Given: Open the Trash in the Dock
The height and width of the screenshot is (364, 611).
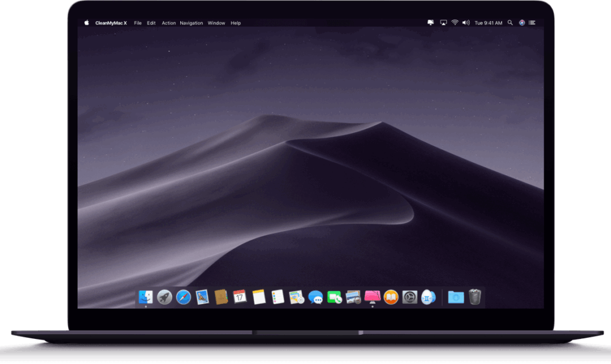Looking at the screenshot, I should pyautogui.click(x=475, y=297).
